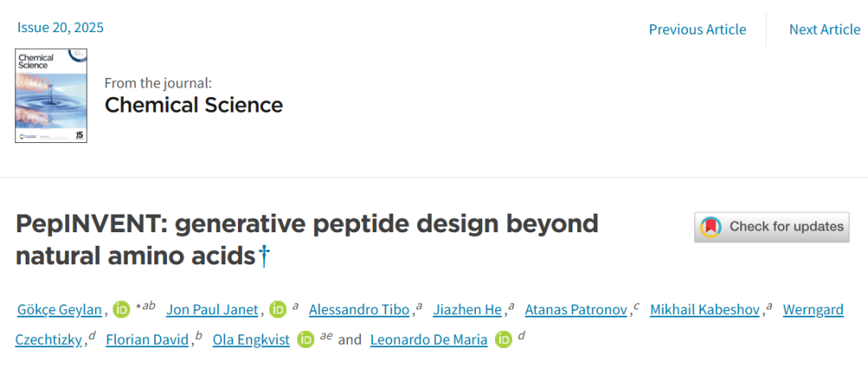Open Ola Engkvist author link
The image size is (868, 368).
tap(252, 340)
